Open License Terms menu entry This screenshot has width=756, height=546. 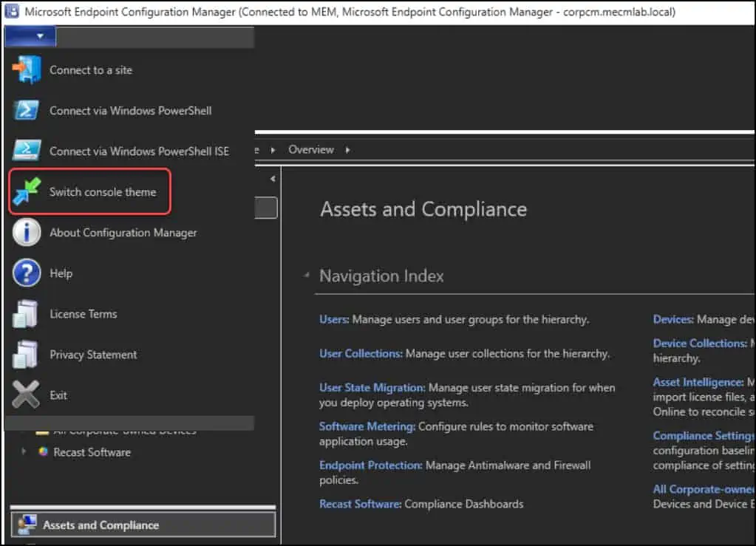(x=84, y=314)
